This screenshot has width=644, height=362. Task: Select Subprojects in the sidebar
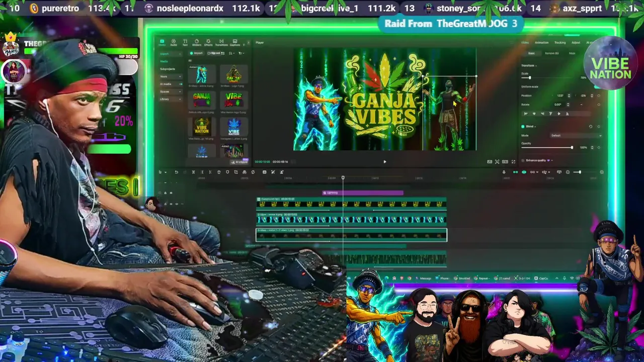click(168, 69)
